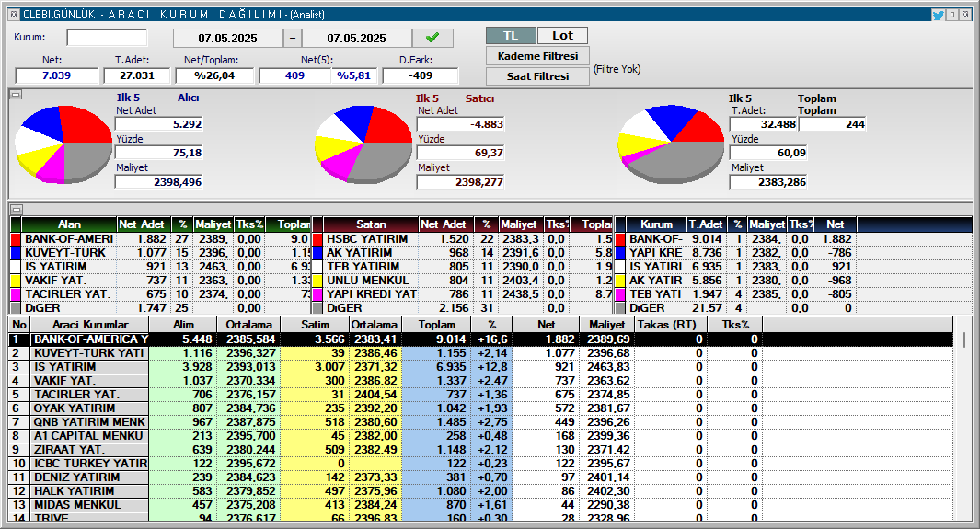Viewport: 980px width, 529px height.
Task: Sort main table by Tks% column
Action: point(735,325)
